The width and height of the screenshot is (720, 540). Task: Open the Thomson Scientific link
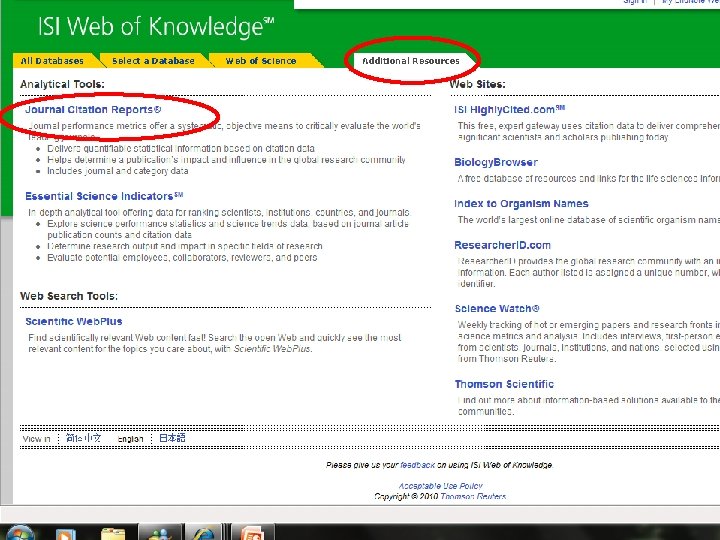pos(504,384)
